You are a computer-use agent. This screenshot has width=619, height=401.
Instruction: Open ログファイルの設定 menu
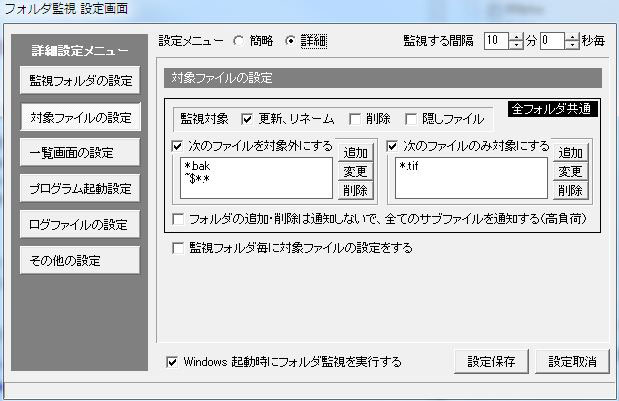pos(80,224)
